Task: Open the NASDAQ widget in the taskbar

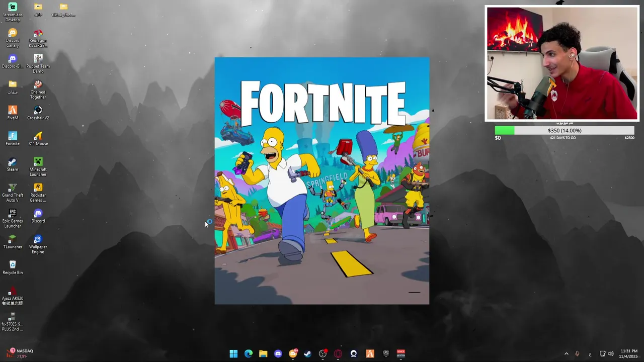Action: pyautogui.click(x=20, y=353)
